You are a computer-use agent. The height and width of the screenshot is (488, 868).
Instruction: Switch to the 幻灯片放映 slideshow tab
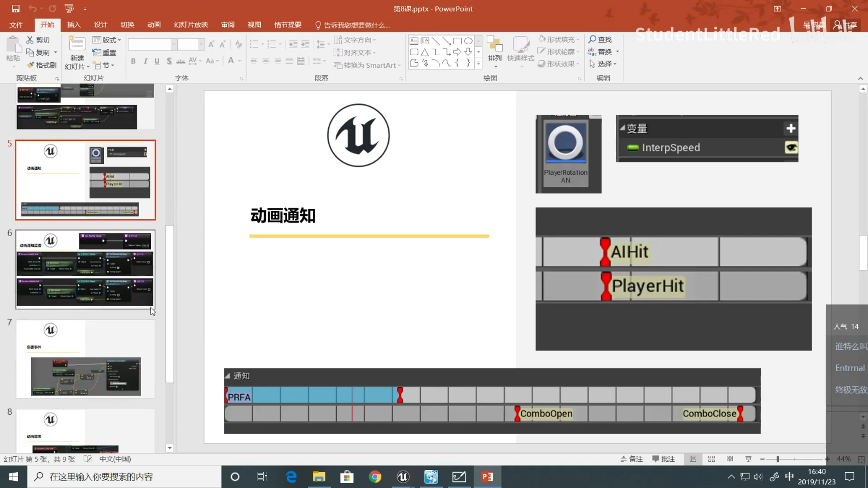(x=191, y=25)
